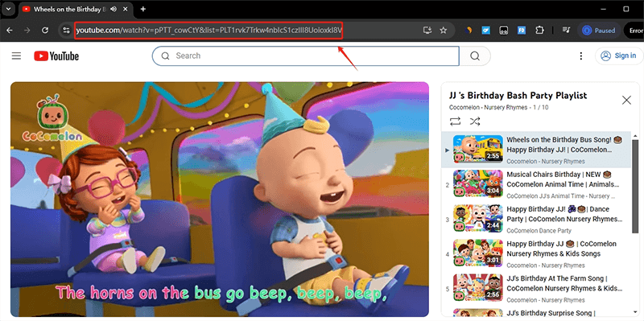Toggle shuffle playlist button

[475, 121]
